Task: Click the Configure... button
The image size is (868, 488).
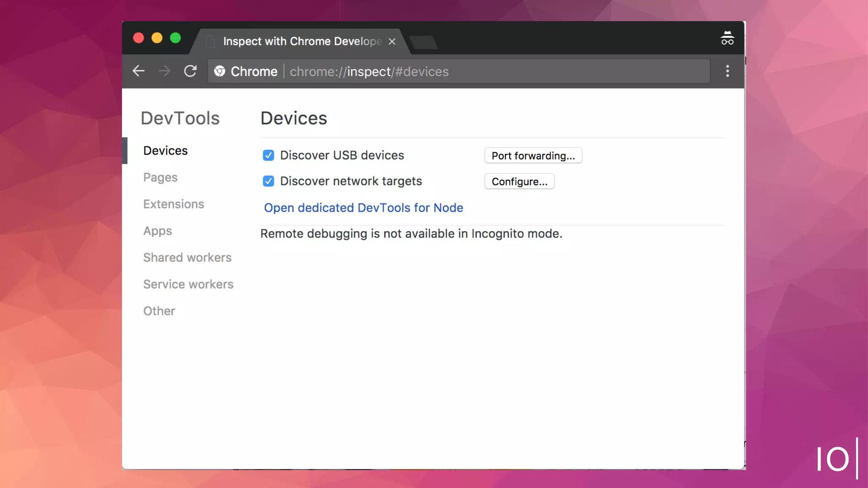Action: click(x=520, y=181)
